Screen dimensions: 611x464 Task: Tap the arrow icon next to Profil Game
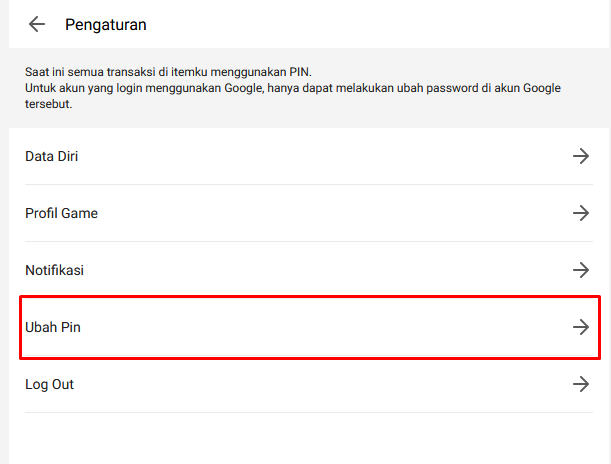581,213
